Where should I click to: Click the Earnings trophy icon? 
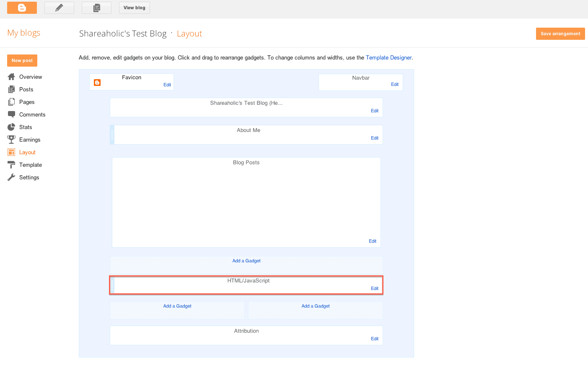coord(11,140)
